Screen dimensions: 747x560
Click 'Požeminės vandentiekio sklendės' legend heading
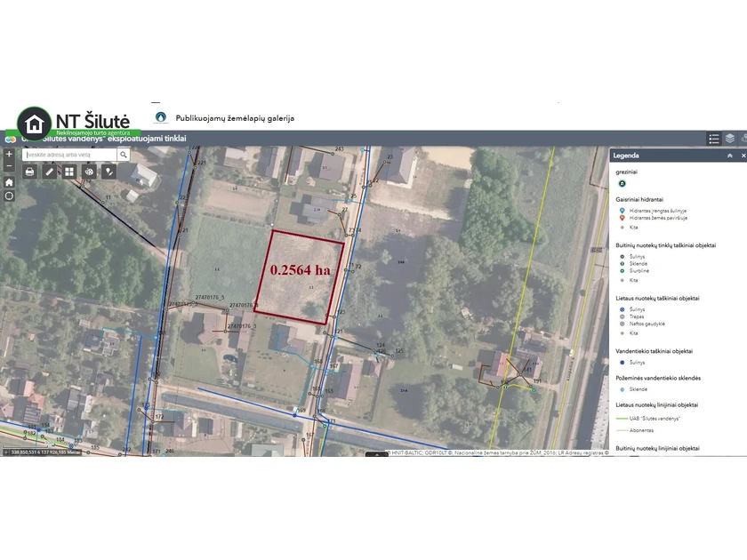click(658, 378)
